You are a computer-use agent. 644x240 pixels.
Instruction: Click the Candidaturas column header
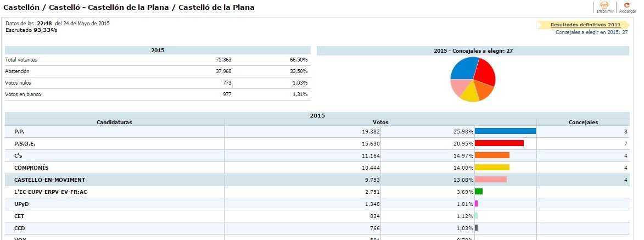click(x=114, y=122)
